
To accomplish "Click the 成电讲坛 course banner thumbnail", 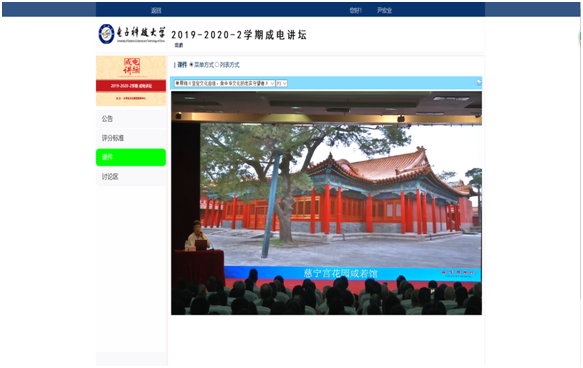I will point(131,81).
